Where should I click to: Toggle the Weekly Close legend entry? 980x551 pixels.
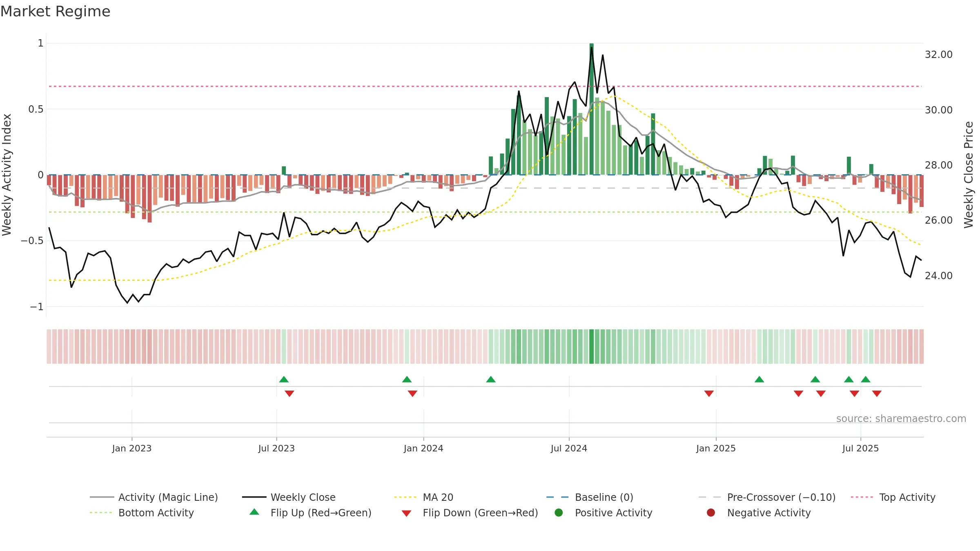[x=289, y=497]
